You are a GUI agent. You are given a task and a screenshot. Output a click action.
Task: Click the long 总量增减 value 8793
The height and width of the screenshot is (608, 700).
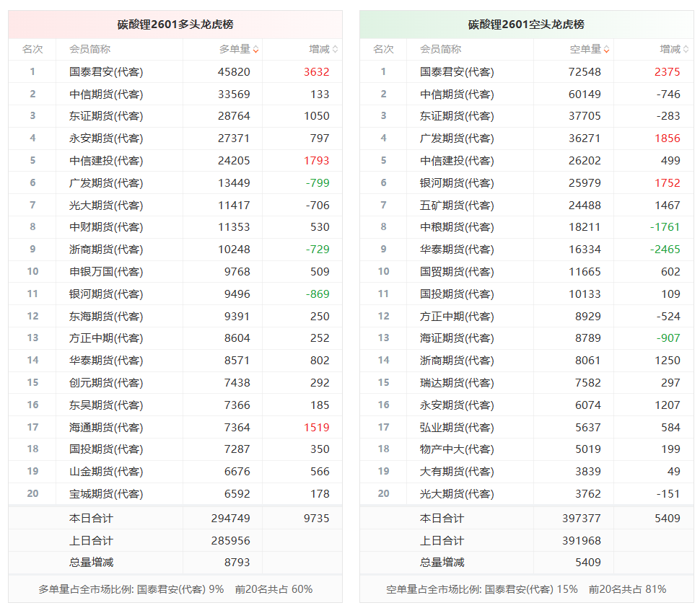tap(237, 562)
